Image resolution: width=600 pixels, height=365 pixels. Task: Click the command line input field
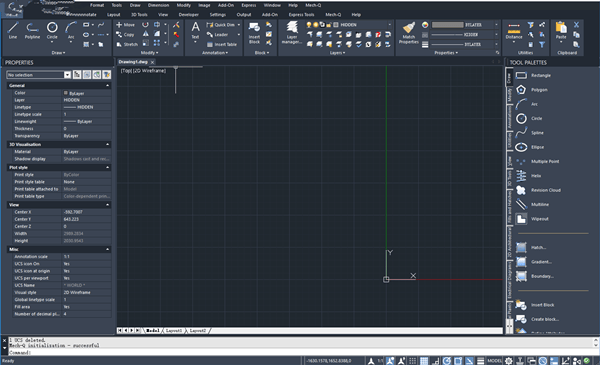click(x=302, y=352)
